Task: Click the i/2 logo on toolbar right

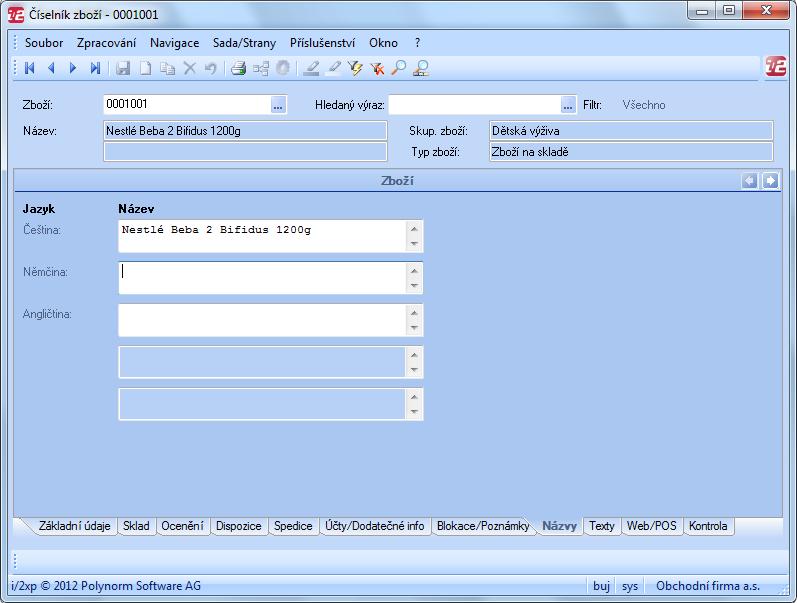Action: click(x=776, y=67)
